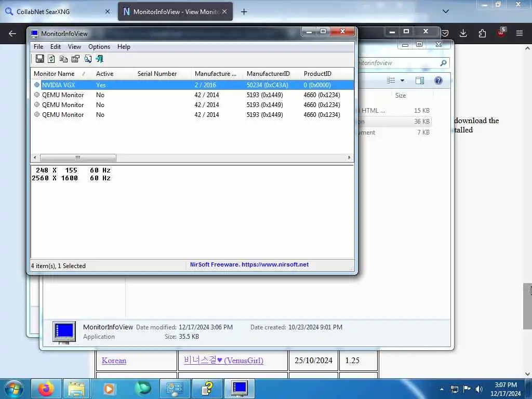Show hidden tray icons arrow
This screenshot has height=399, width=532.
[x=442, y=389]
